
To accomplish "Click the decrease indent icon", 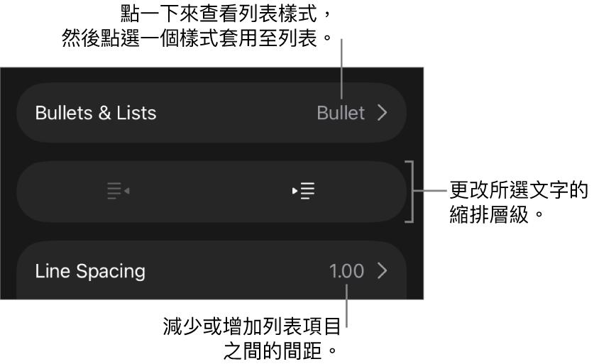I will tap(118, 192).
